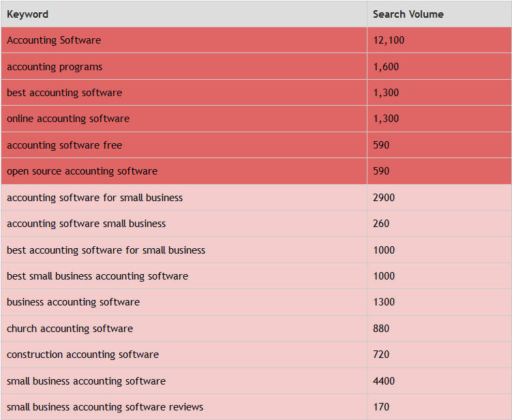This screenshot has height=420, width=512.
Task: Click the 1,600 search volume cell
Action: pos(440,67)
